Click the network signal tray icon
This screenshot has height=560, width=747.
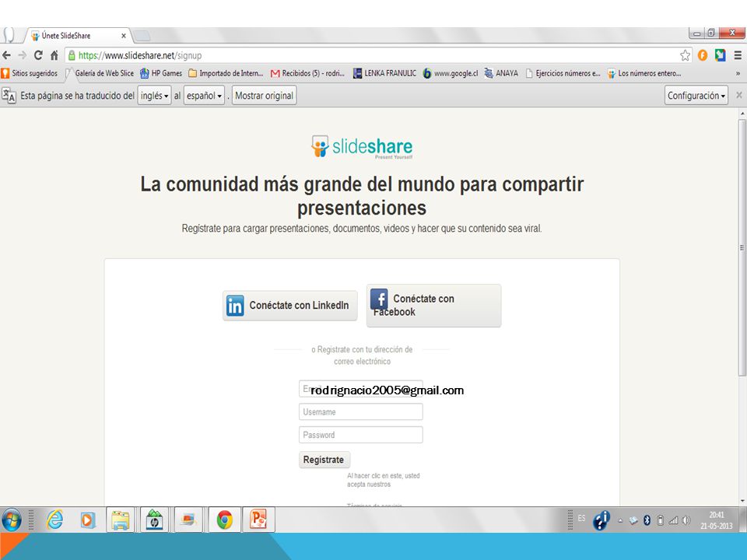(x=673, y=520)
